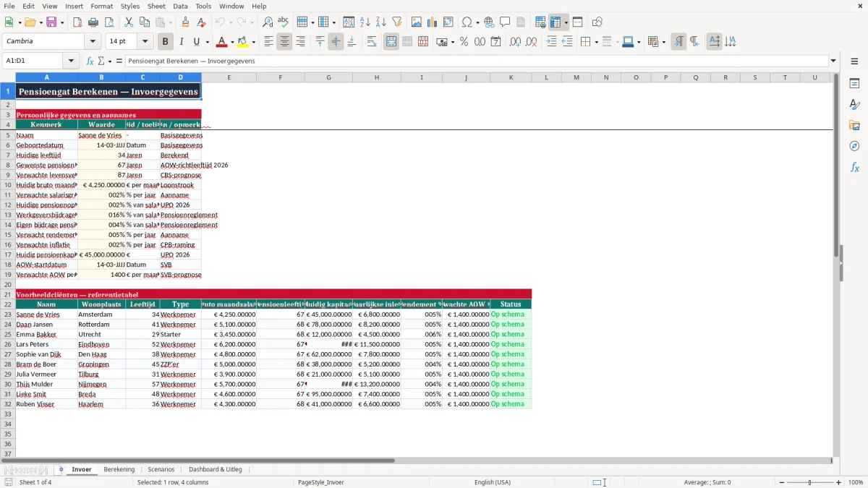Viewport: 868px width, 488px height.
Task: Open the Sort dialog icon
Action: tap(349, 22)
